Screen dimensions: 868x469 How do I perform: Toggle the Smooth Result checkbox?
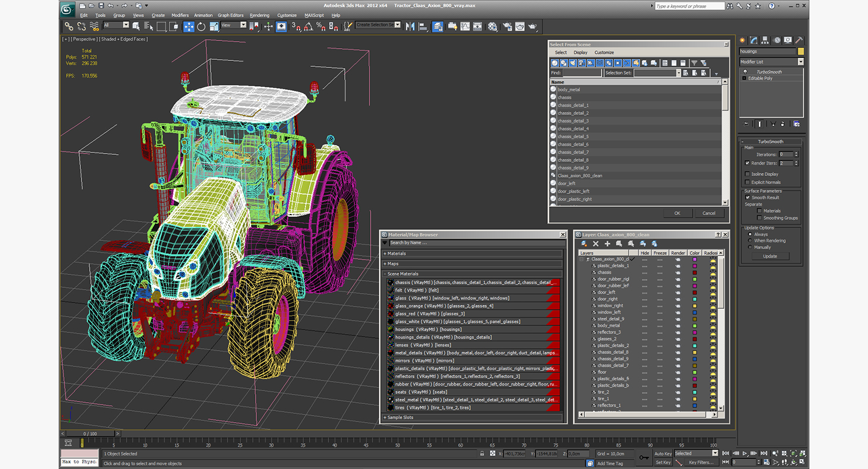tap(747, 198)
